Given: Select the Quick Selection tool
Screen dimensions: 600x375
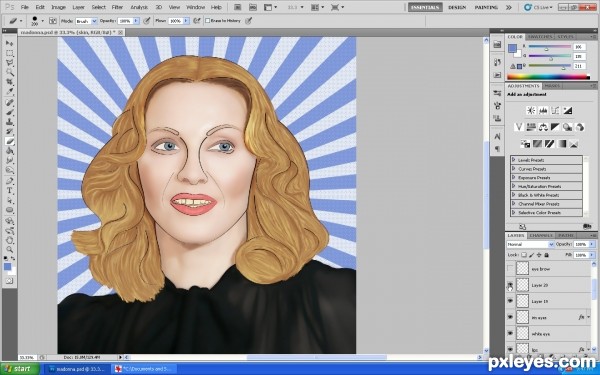Looking at the screenshot, I should (10, 73).
